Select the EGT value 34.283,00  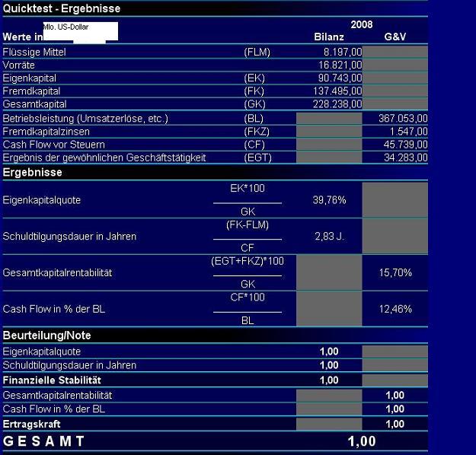tap(406, 157)
